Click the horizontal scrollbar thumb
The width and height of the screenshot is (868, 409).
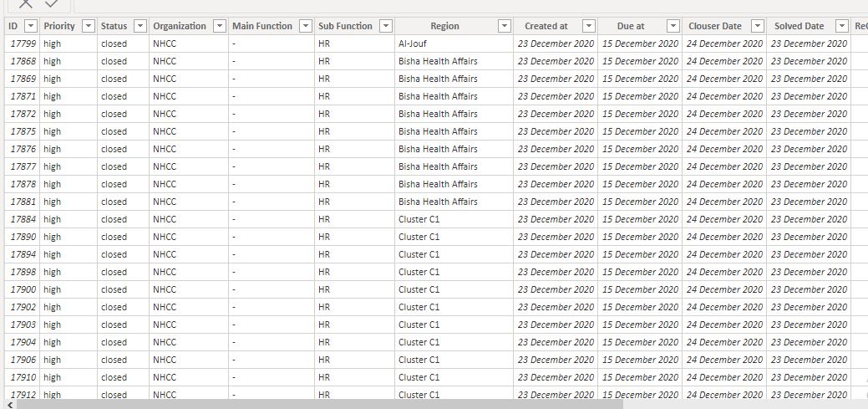[319, 405]
